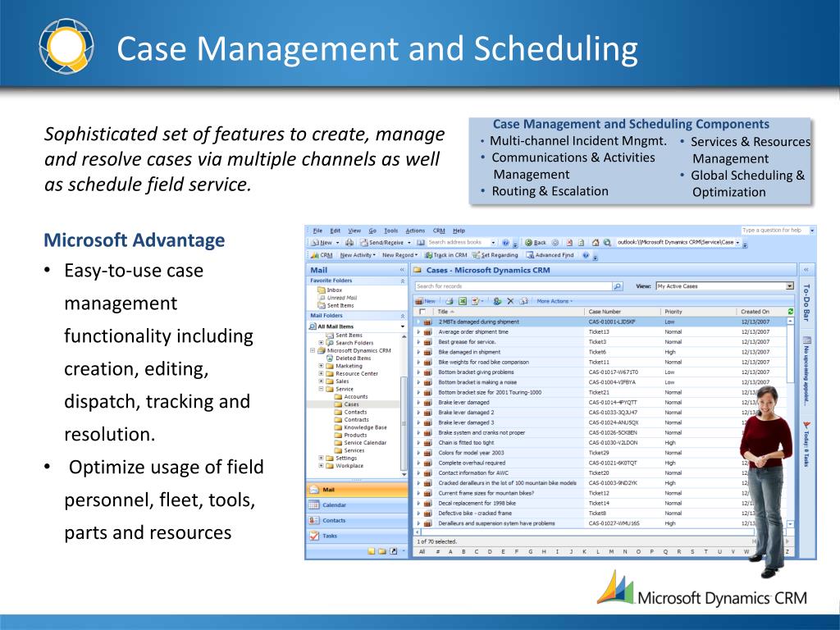
Task: Open Advanced Find
Action: (x=550, y=256)
